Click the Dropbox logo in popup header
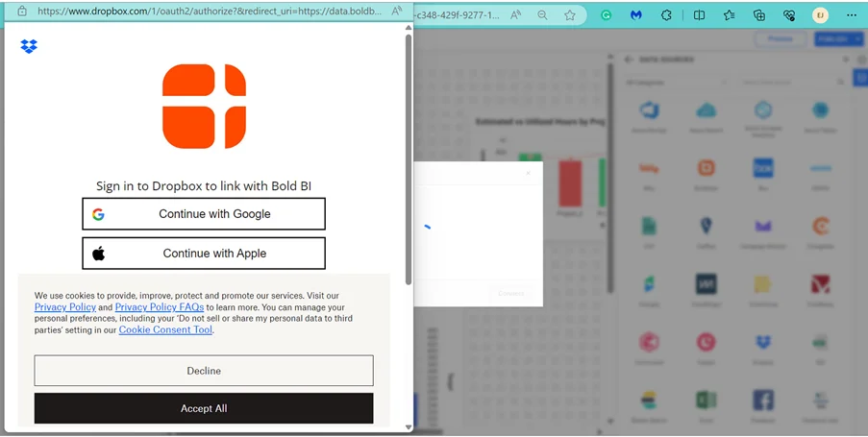This screenshot has height=437, width=868. 29,46
